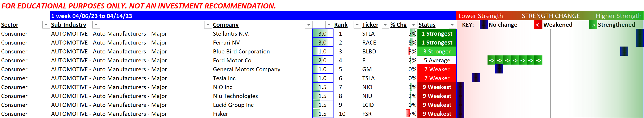
Task: Open the Sector column filter dropdown
Action: [x=46, y=25]
